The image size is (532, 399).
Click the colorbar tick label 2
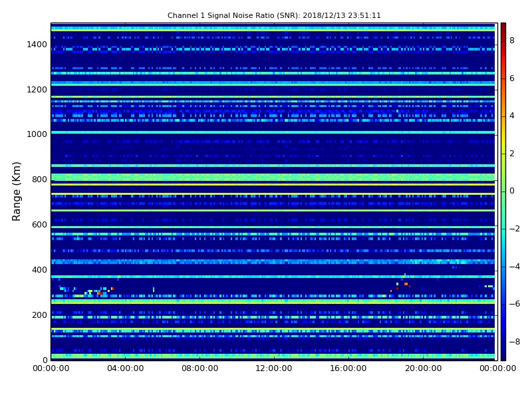click(512, 154)
